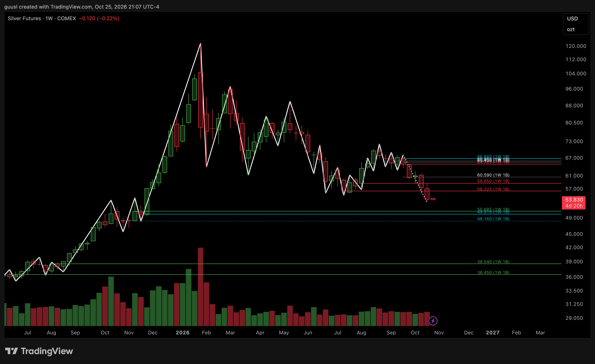595x364 pixels.
Task: Click the 2027 year label on time axis
Action: coord(493,333)
